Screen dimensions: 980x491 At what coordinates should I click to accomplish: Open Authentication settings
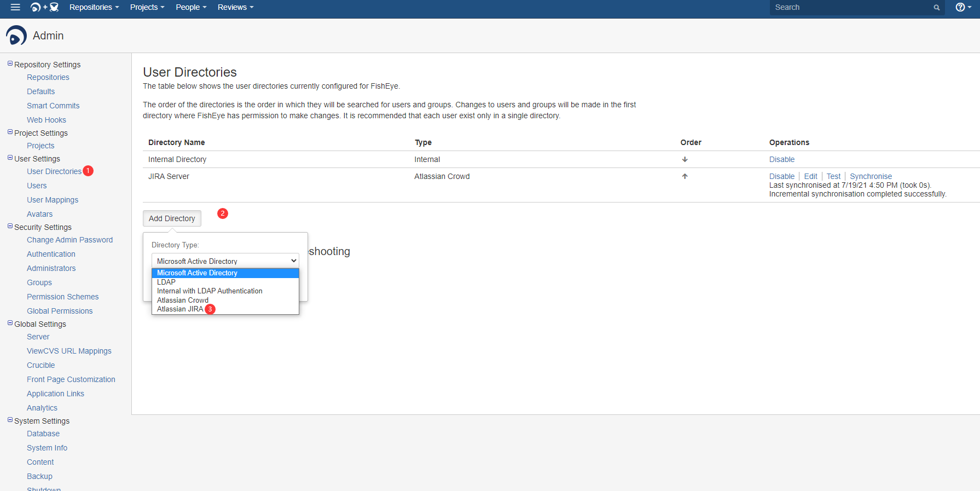coord(51,254)
